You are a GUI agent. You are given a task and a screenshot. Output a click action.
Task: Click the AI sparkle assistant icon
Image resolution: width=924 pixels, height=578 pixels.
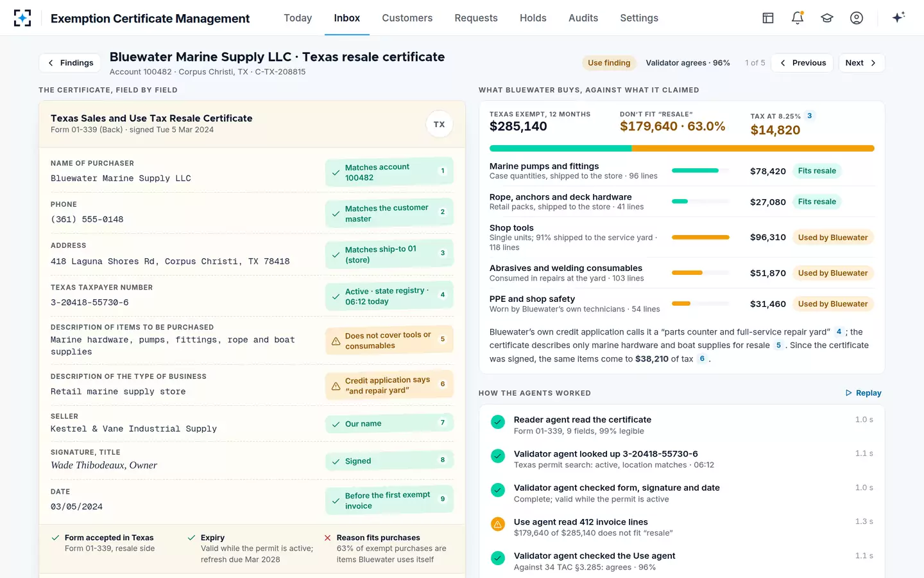(x=898, y=17)
